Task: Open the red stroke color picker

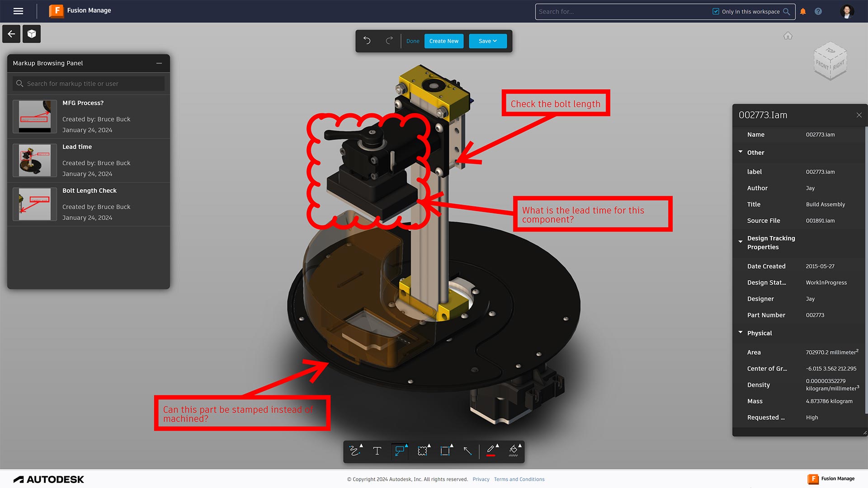Action: click(x=491, y=451)
